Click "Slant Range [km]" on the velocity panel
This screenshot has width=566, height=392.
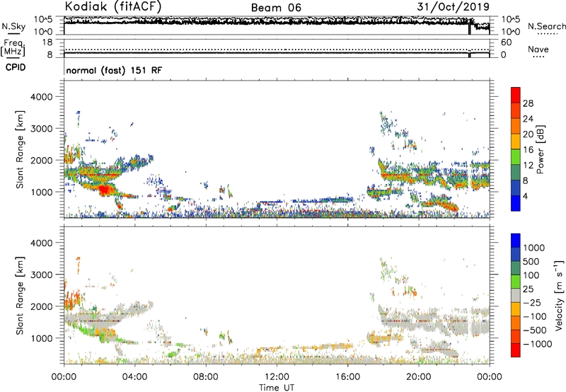[x=20, y=295]
